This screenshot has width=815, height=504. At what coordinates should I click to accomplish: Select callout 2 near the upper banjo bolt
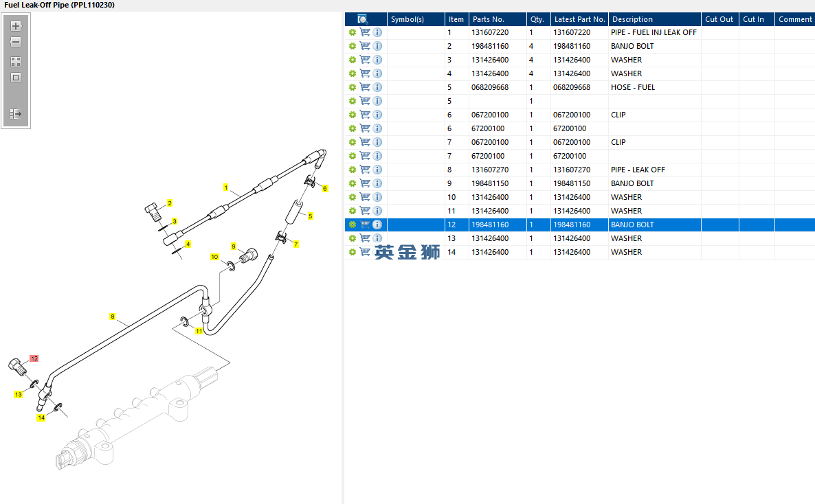[x=170, y=203]
